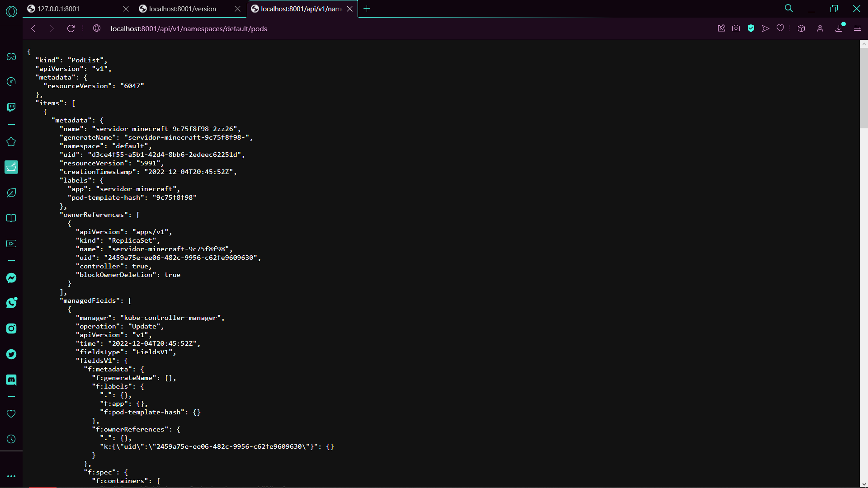The height and width of the screenshot is (488, 868).
Task: Click the open book icon in sidebar
Action: tap(11, 218)
